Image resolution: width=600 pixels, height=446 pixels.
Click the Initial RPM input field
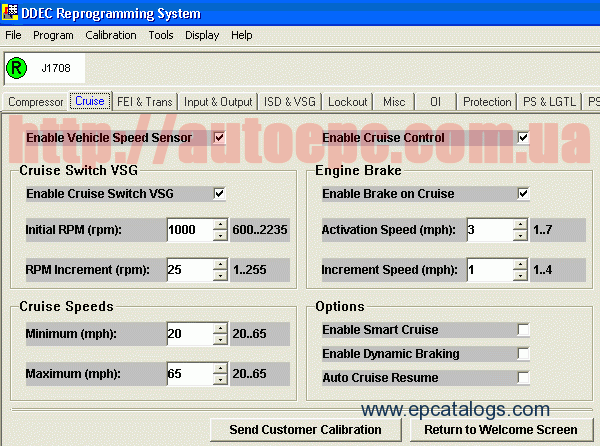(190, 230)
